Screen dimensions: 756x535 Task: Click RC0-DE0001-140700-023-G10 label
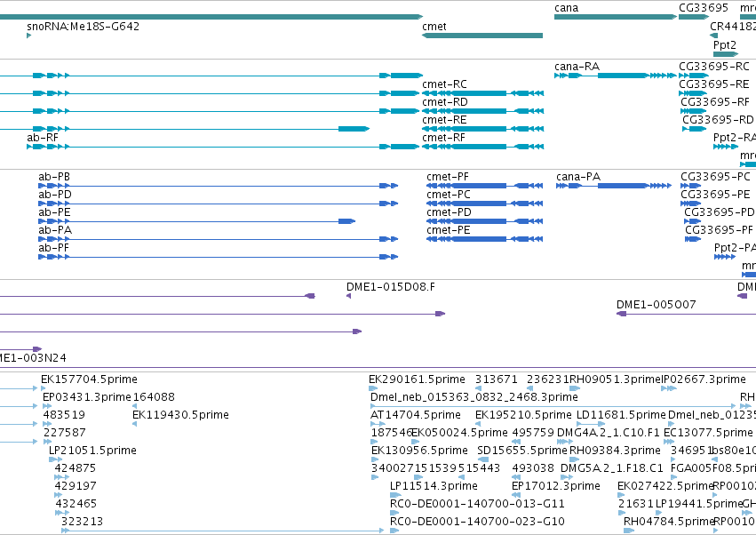[x=477, y=522]
